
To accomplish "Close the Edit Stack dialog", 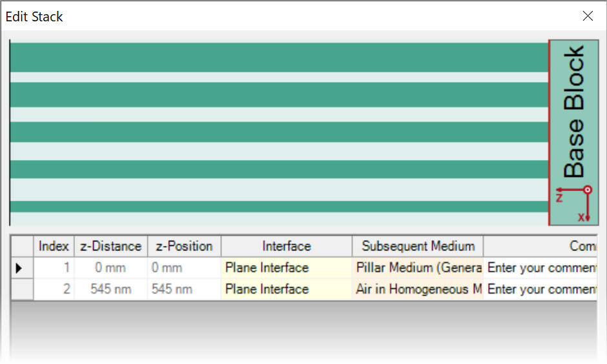I will tap(588, 16).
